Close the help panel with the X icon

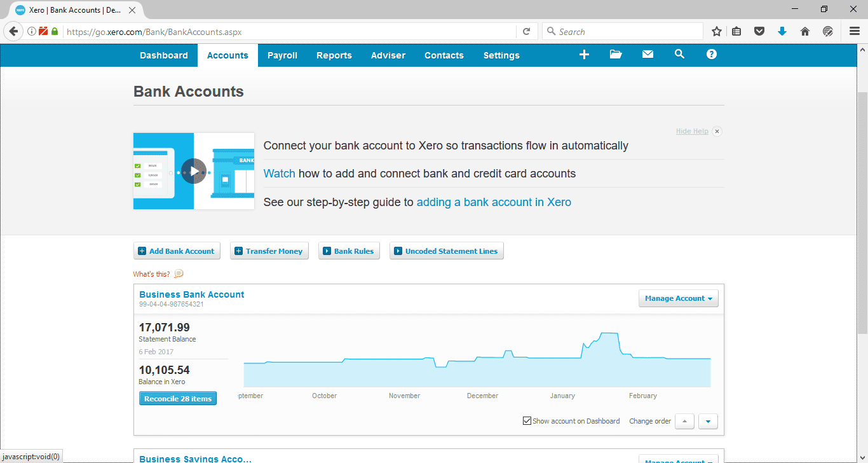point(717,132)
